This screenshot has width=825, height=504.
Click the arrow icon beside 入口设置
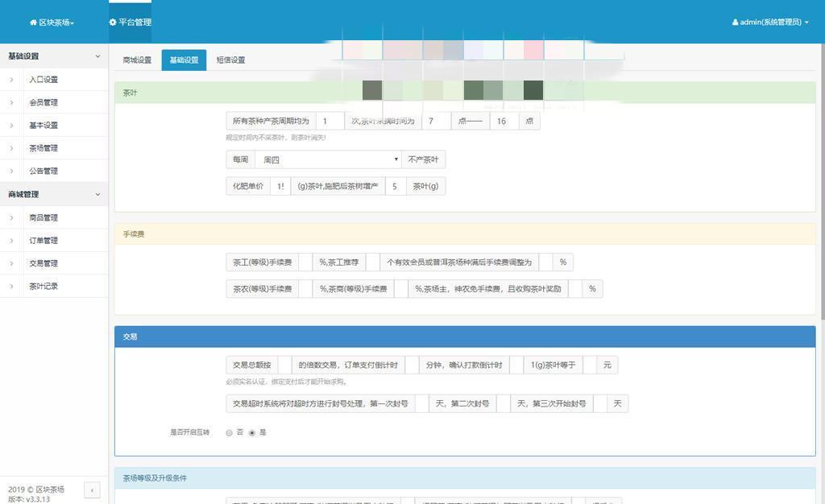click(10, 80)
